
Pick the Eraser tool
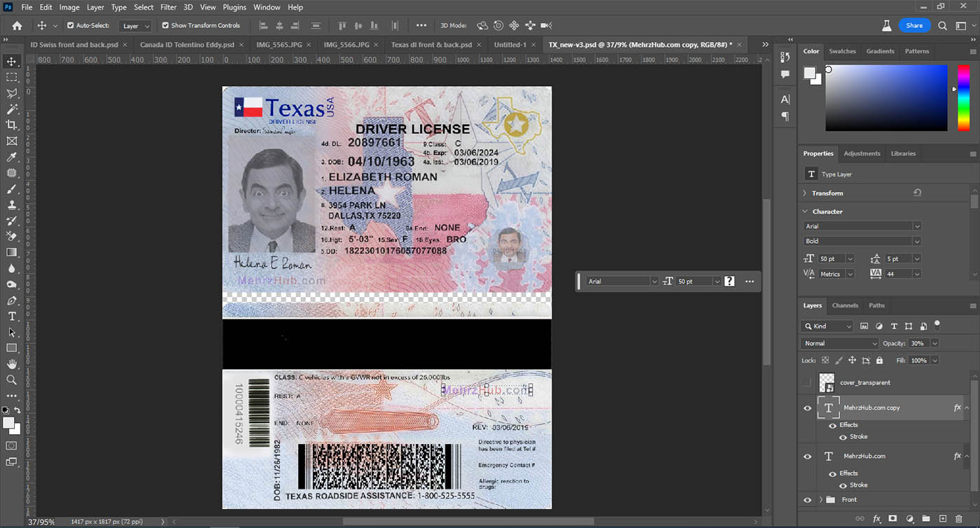12,236
